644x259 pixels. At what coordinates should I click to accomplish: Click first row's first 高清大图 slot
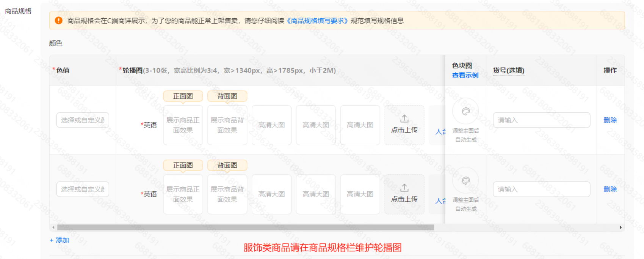tap(272, 125)
